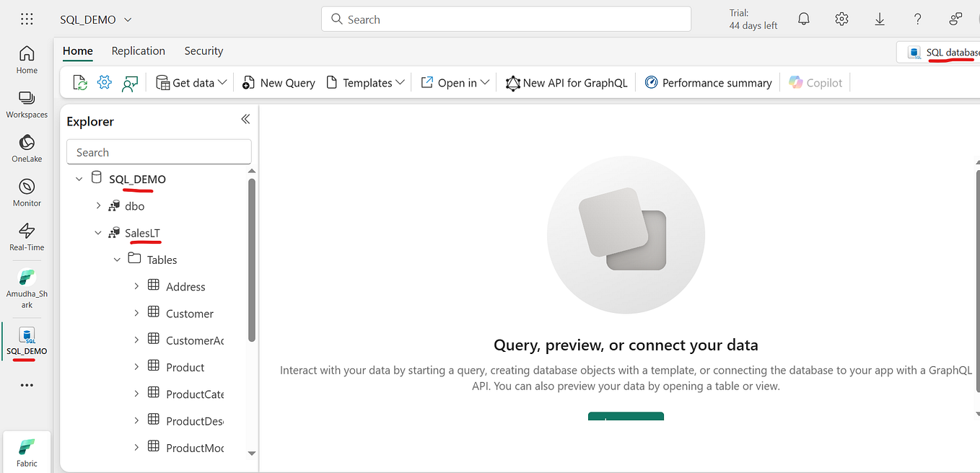The width and height of the screenshot is (980, 473).
Task: Expand the Customer table node
Action: point(136,313)
